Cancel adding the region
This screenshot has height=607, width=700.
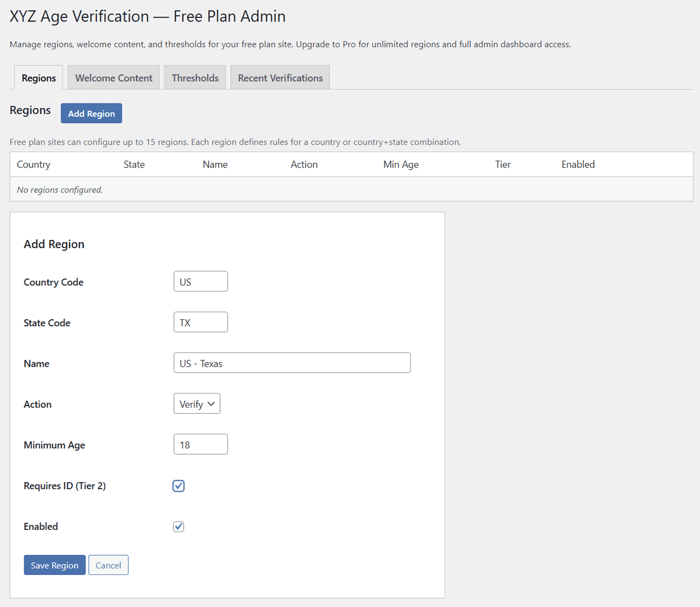pyautogui.click(x=108, y=565)
